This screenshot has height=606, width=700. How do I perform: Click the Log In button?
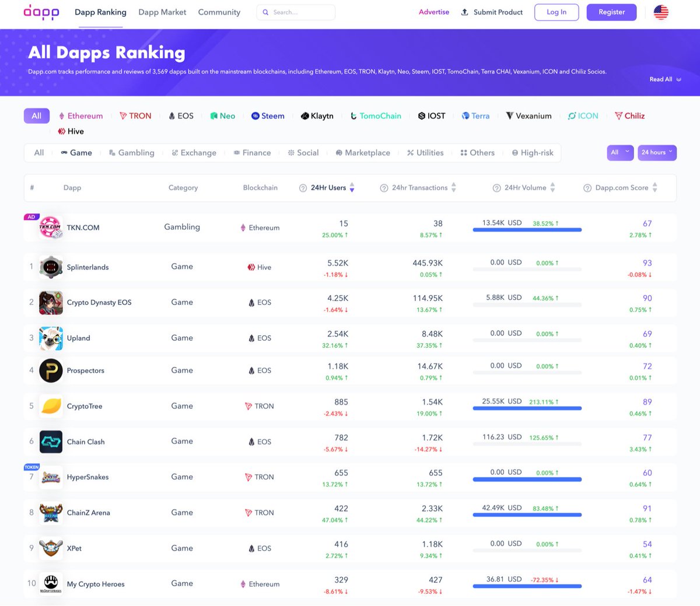point(556,12)
